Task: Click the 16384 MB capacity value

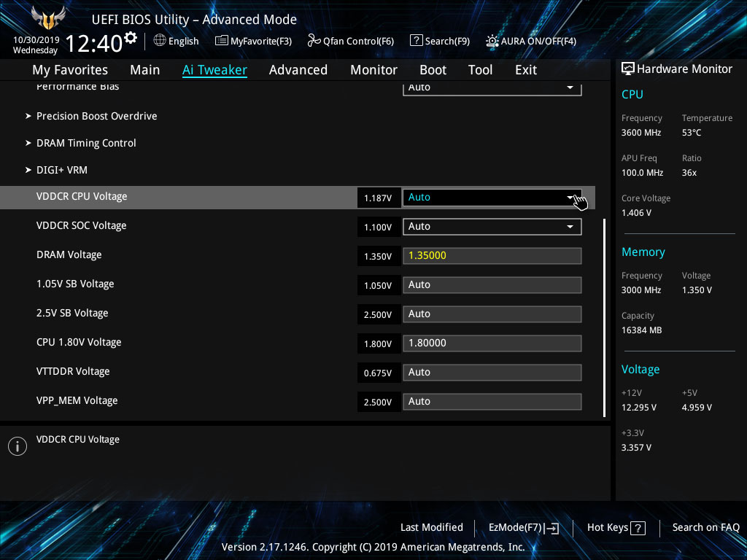Action: pos(641,330)
